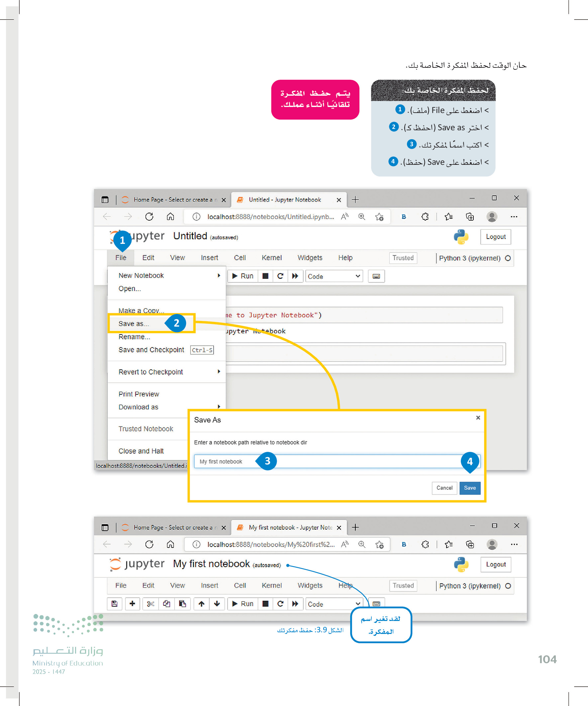Expand the New Notebook submenu arrow

pos(219,275)
